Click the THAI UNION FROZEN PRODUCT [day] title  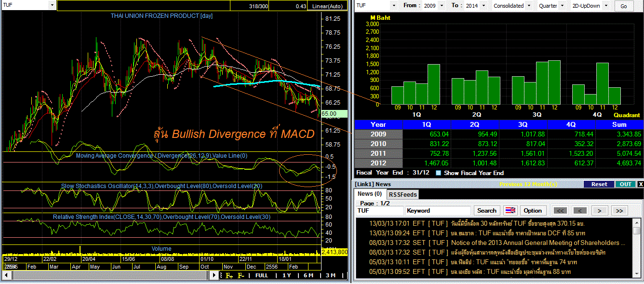161,16
